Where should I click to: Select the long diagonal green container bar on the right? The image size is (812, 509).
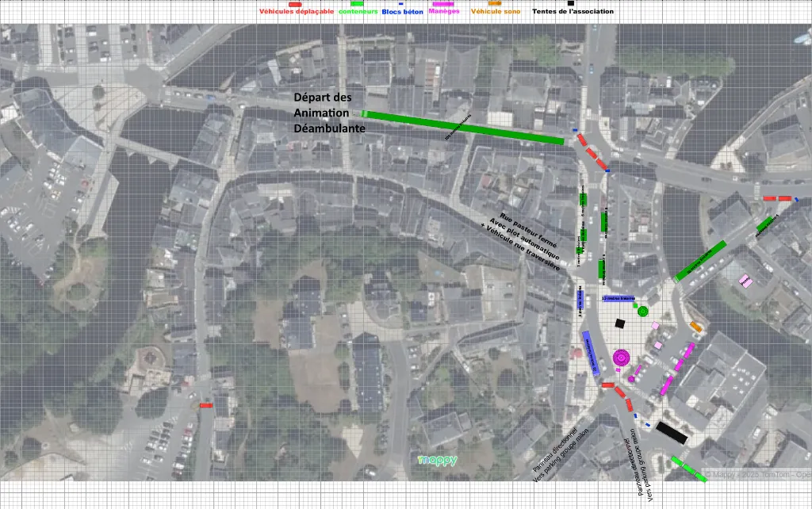[699, 262]
